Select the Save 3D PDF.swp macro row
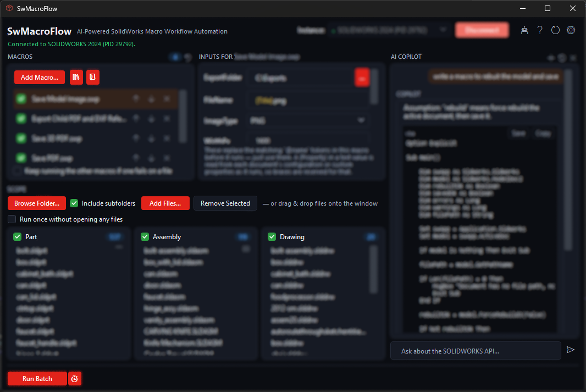586x392 pixels. pyautogui.click(x=95, y=138)
